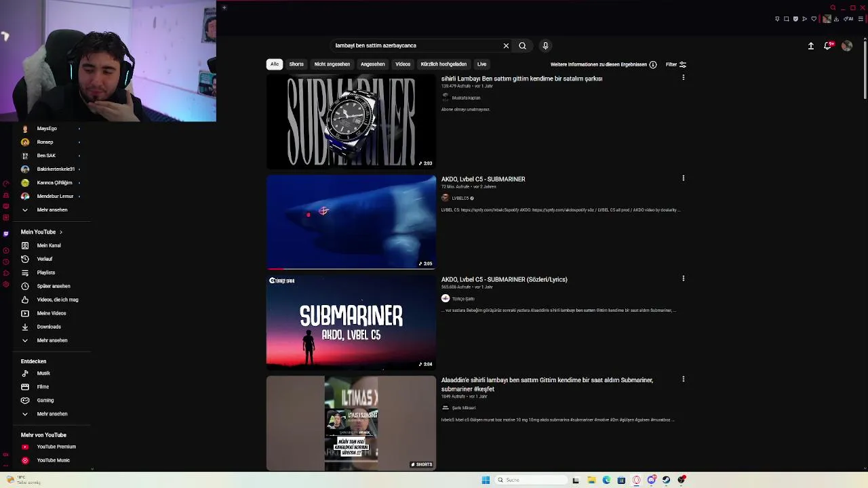Clear the search box with the X icon
Viewport: 868px width, 488px height.
pos(506,45)
